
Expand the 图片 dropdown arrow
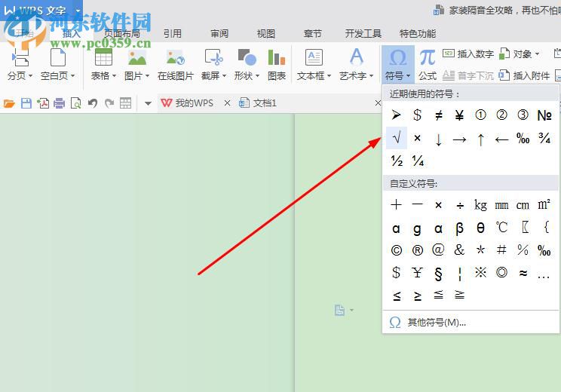147,76
